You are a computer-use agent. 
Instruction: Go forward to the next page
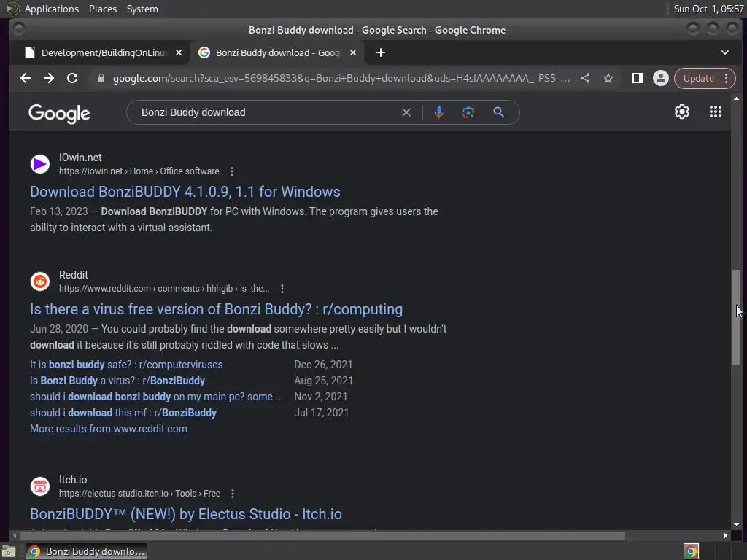49,78
